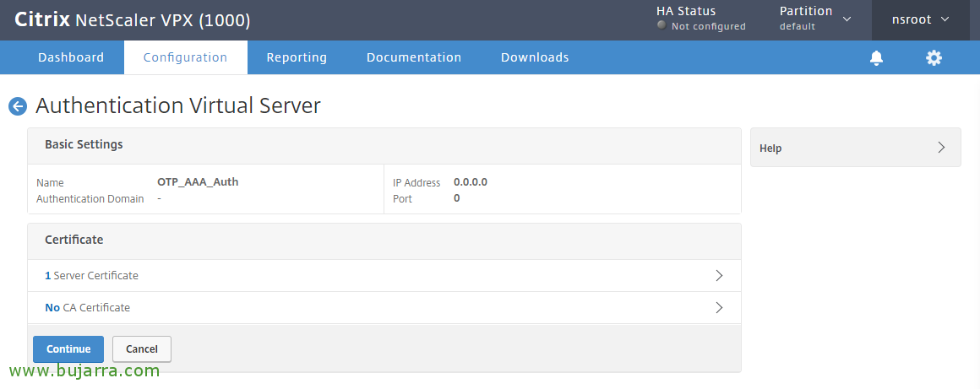This screenshot has height=389, width=980.
Task: Open the notifications bell
Action: 876,58
